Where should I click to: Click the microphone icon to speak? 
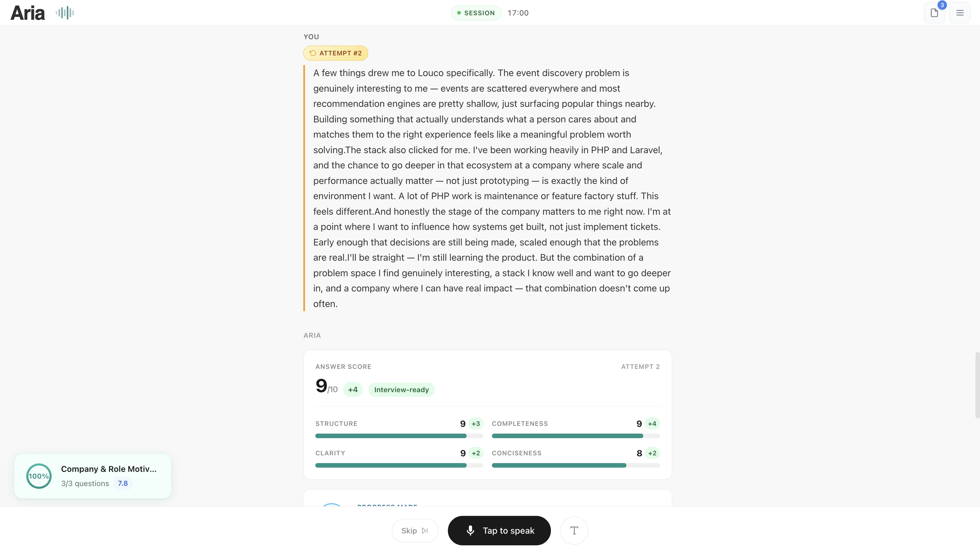click(x=471, y=530)
